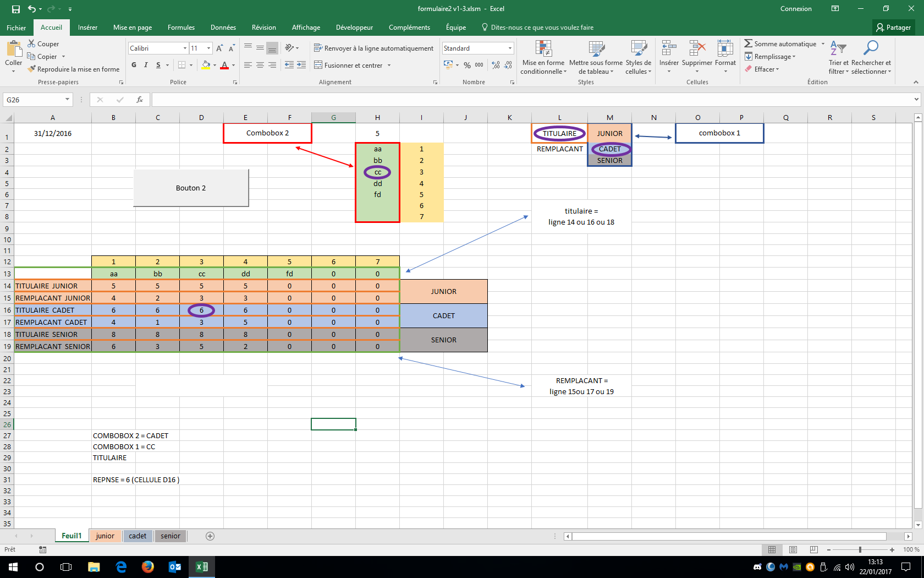Image resolution: width=924 pixels, height=578 pixels.
Task: Click the text orientation icon
Action: pyautogui.click(x=290, y=48)
